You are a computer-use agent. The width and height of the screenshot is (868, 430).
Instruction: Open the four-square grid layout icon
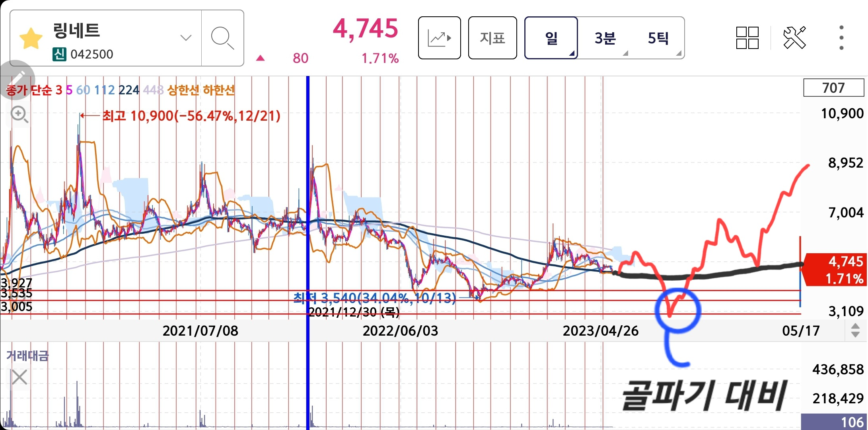pyautogui.click(x=747, y=38)
